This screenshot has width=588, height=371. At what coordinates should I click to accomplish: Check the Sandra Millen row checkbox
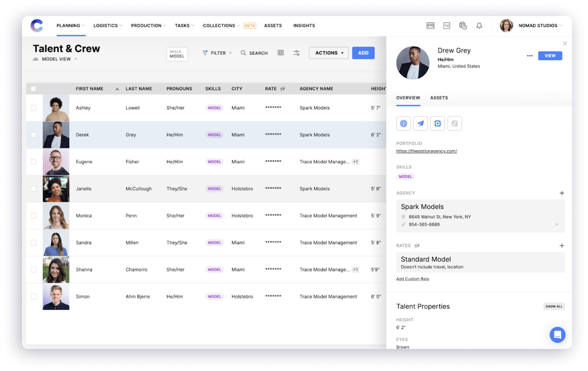(33, 243)
